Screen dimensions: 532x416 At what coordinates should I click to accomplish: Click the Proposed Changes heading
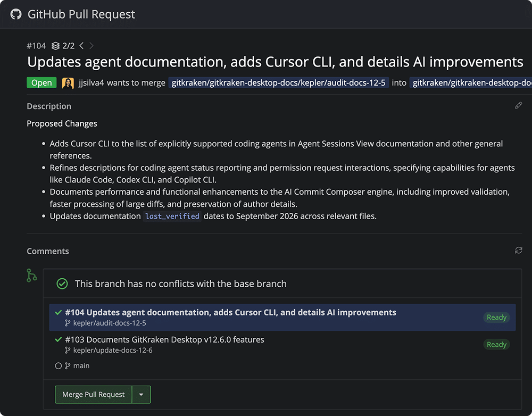click(62, 123)
